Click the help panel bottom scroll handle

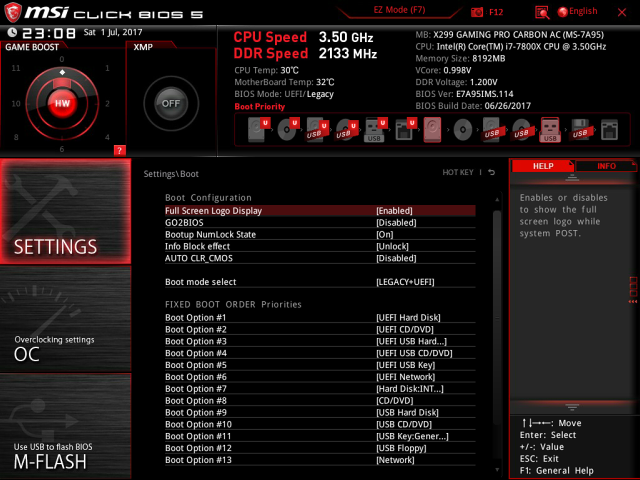coord(572,407)
